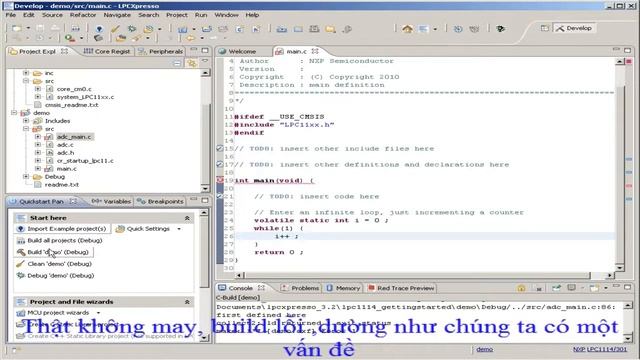Maximize the editor area
640x360 pixels.
628,50
